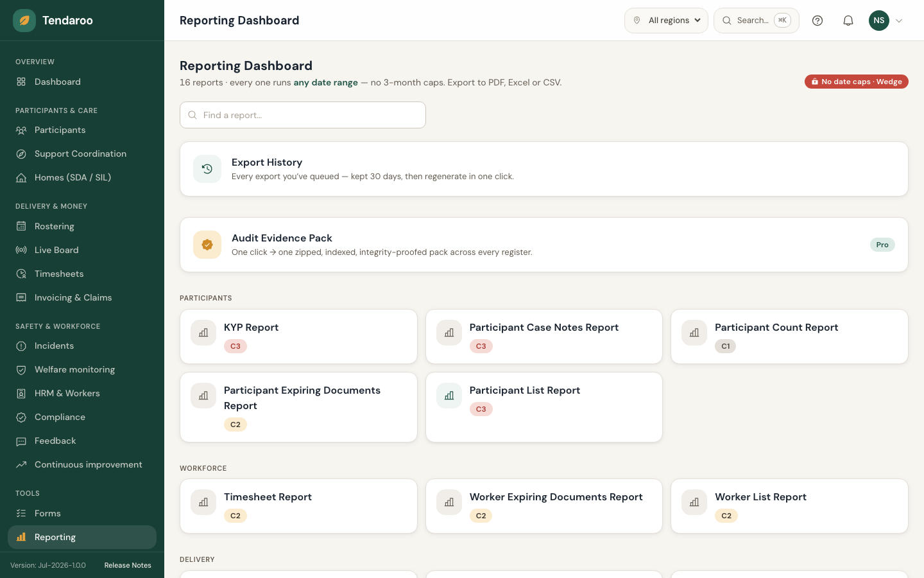Open Compliance sidebar item
924x578 pixels.
(x=82, y=417)
